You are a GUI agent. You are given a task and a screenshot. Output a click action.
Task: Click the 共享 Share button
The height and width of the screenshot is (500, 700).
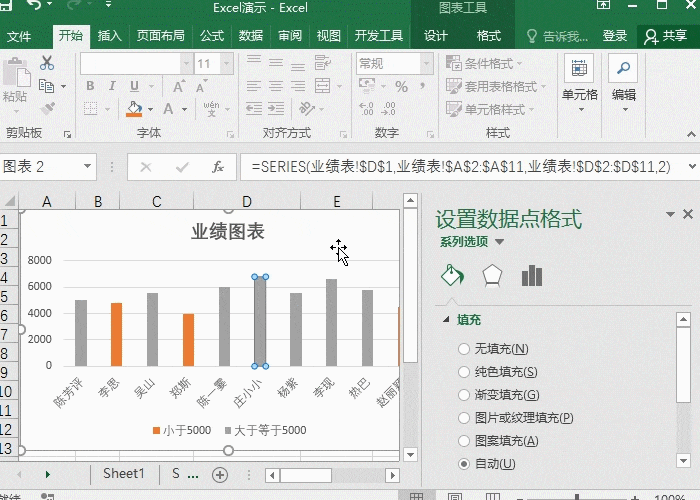pos(665,36)
